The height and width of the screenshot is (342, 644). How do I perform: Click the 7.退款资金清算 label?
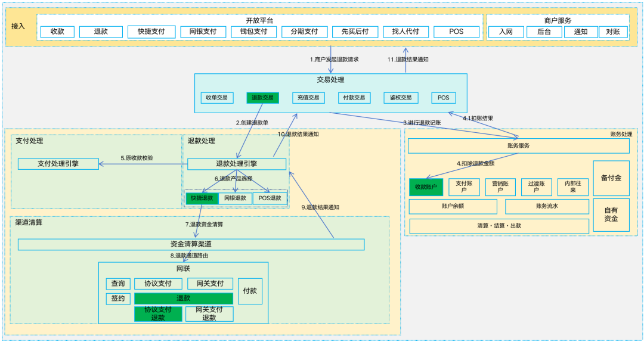[204, 225]
